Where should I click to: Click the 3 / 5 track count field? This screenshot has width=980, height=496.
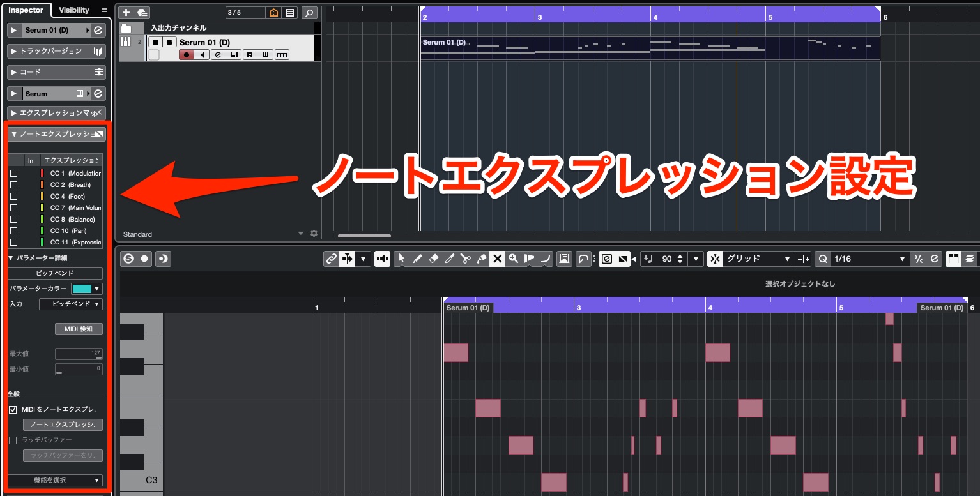coord(246,13)
